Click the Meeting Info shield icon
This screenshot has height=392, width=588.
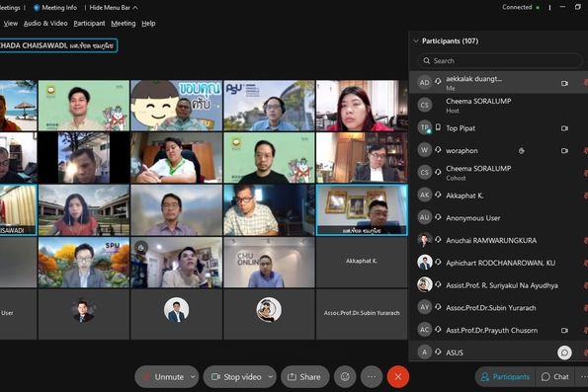coord(37,8)
